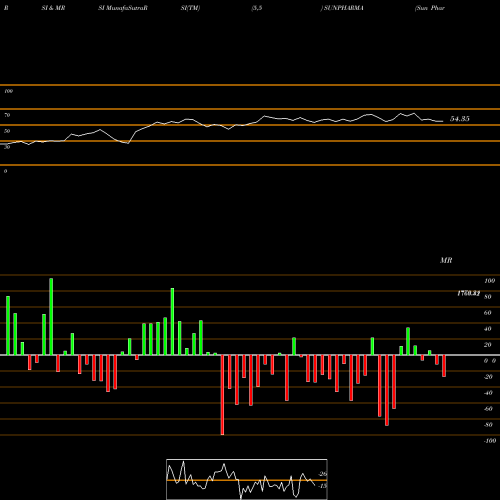Click the MR label above the bar chart
This screenshot has height=500, width=500.
point(446,260)
